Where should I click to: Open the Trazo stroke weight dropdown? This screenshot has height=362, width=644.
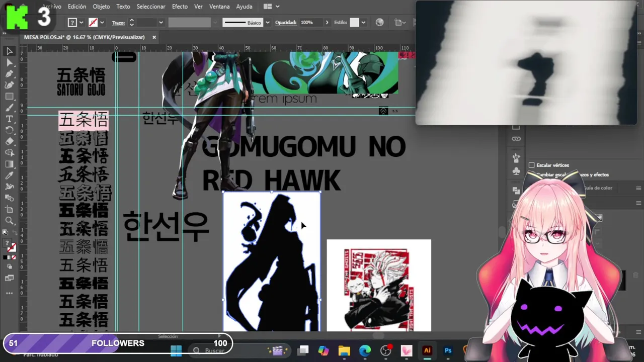[x=161, y=23]
